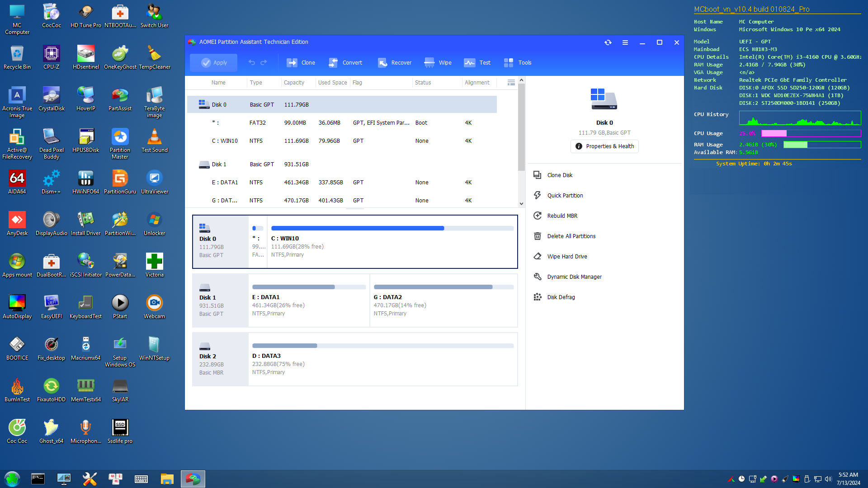The height and width of the screenshot is (488, 868).
Task: Click the Wipe tool icon
Action: tap(429, 63)
